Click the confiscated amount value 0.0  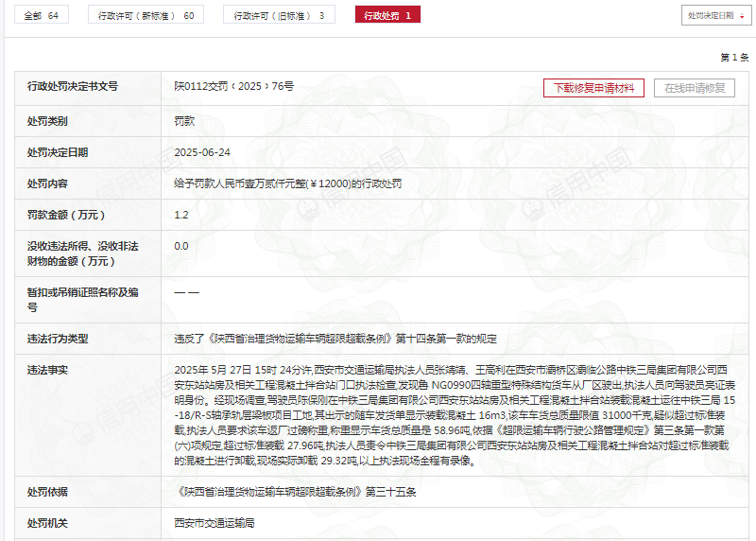pos(181,246)
